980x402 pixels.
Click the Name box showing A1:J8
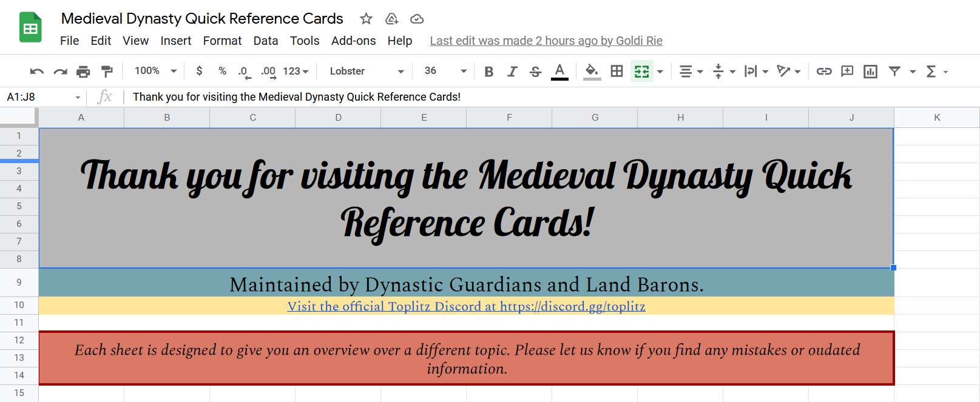coord(42,97)
